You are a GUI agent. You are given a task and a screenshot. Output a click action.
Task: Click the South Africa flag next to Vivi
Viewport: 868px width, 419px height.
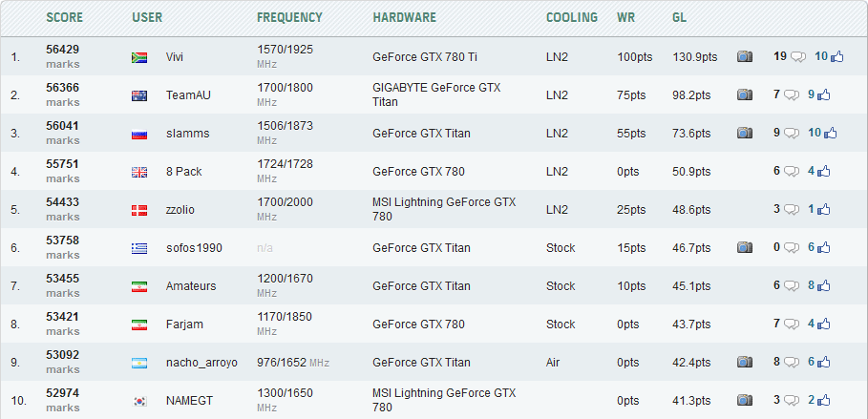(x=139, y=57)
